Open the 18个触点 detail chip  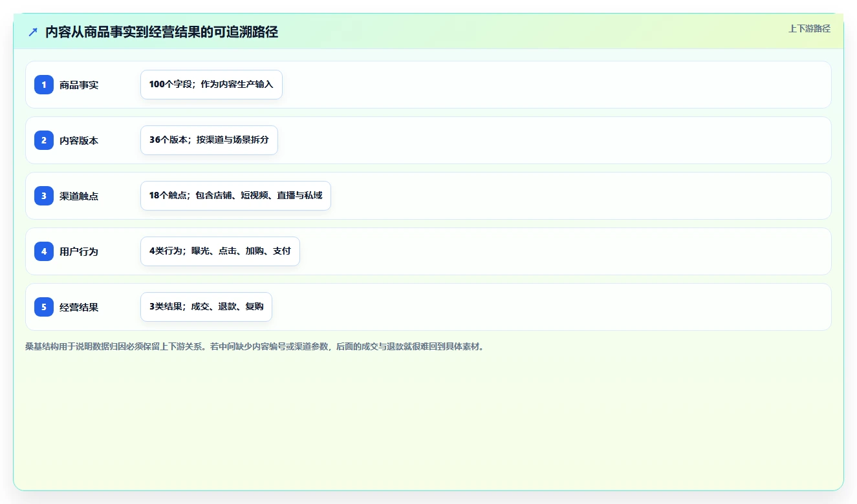pos(235,196)
